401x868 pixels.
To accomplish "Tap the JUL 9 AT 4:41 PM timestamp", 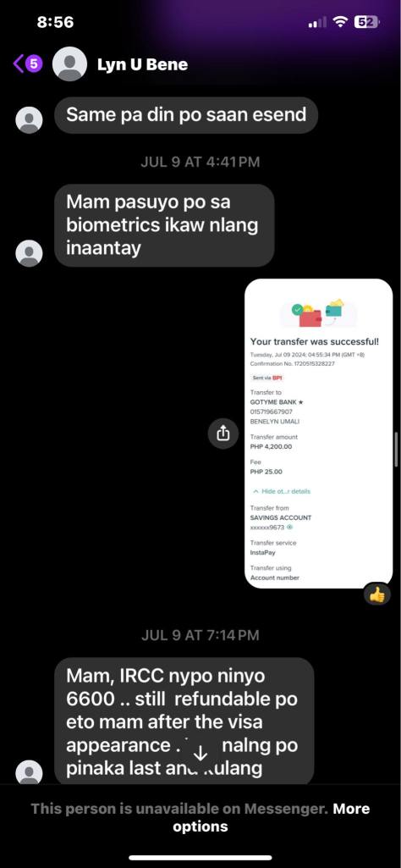I will pyautogui.click(x=200, y=162).
